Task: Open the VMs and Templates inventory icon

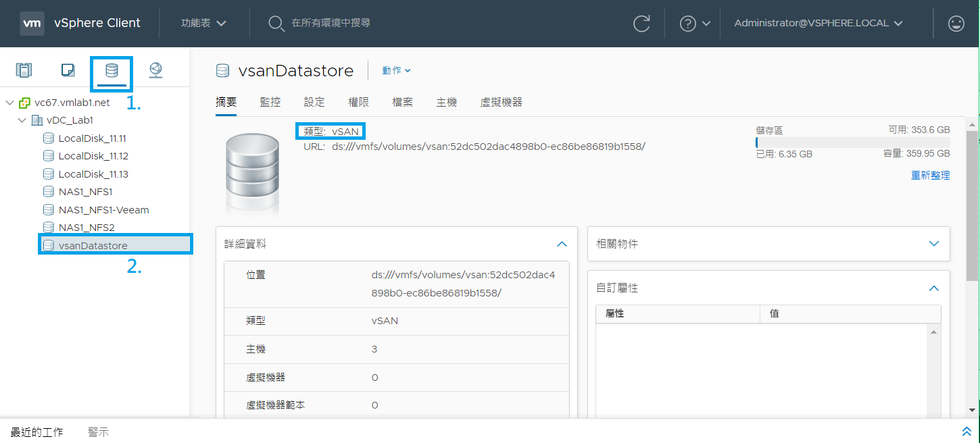Action: point(68,70)
